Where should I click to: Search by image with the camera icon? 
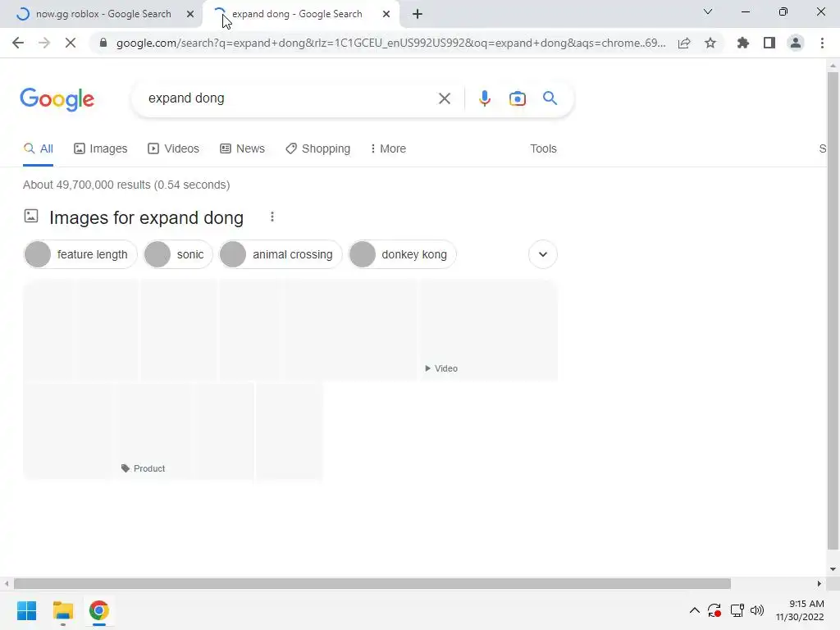[x=518, y=98]
